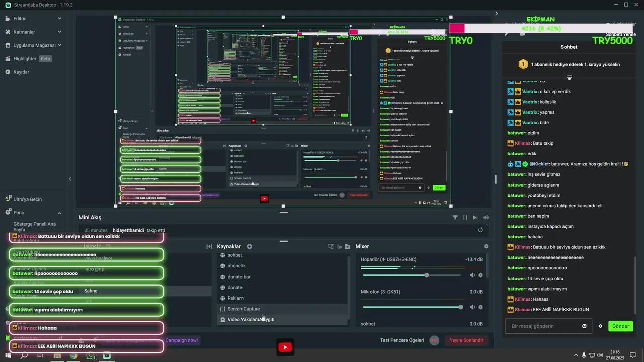
Task: Open Katmanlar in the left sidebar
Action: (24, 32)
